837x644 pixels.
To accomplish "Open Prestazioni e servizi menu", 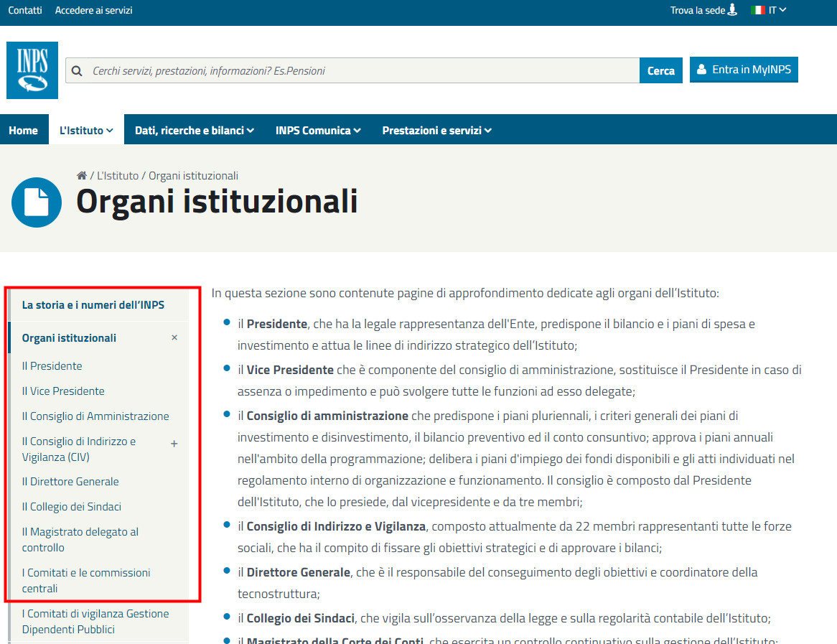I will point(436,130).
